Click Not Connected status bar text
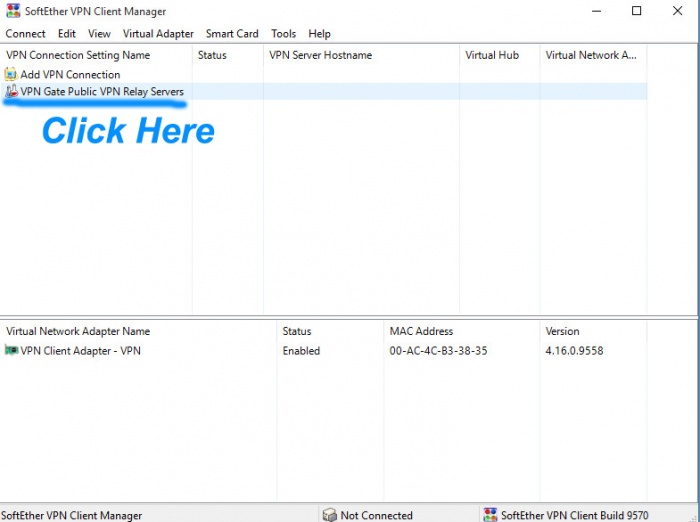700x522 pixels. pyautogui.click(x=376, y=515)
